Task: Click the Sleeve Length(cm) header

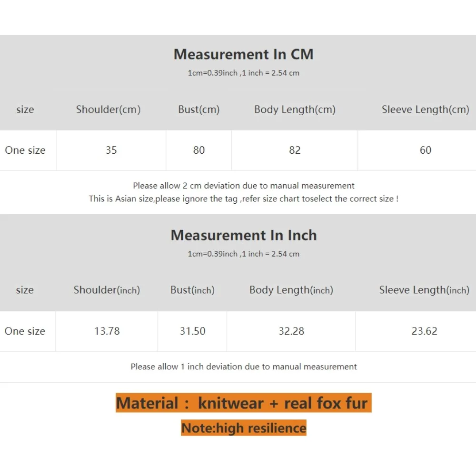Action: pos(425,109)
